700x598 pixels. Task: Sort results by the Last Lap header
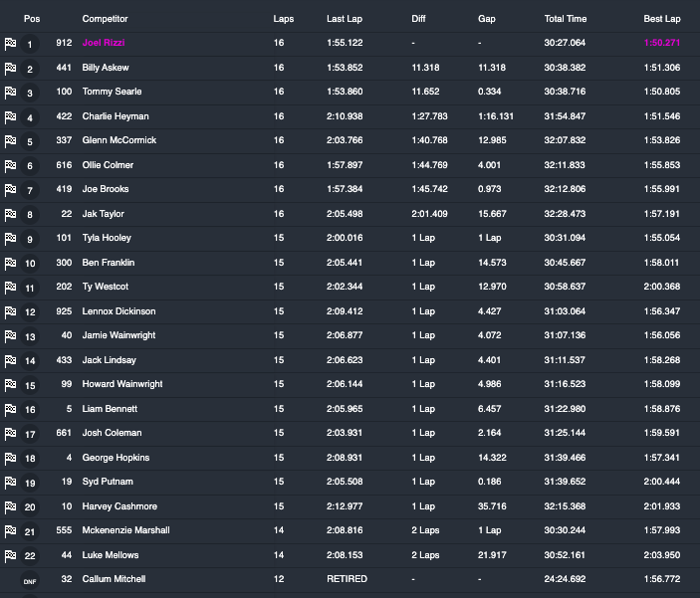click(x=344, y=19)
